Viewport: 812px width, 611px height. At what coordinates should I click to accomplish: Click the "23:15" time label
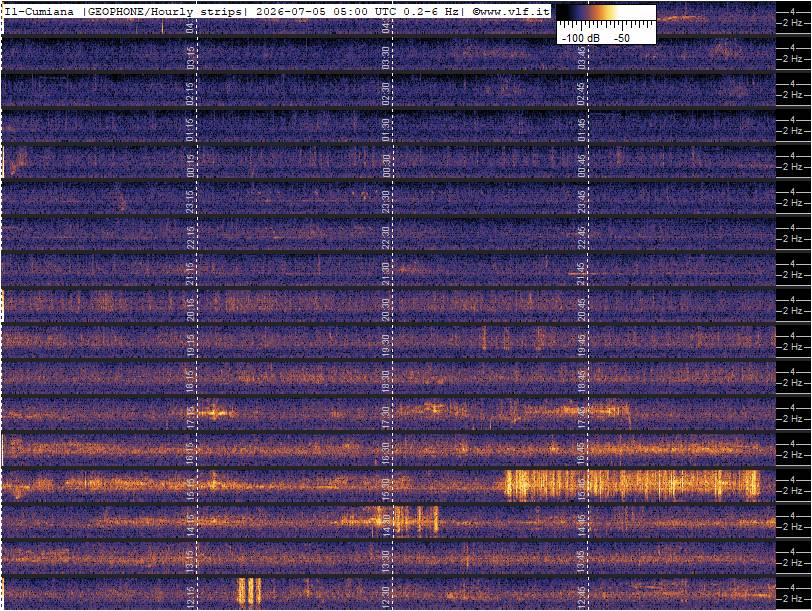pyautogui.click(x=190, y=201)
